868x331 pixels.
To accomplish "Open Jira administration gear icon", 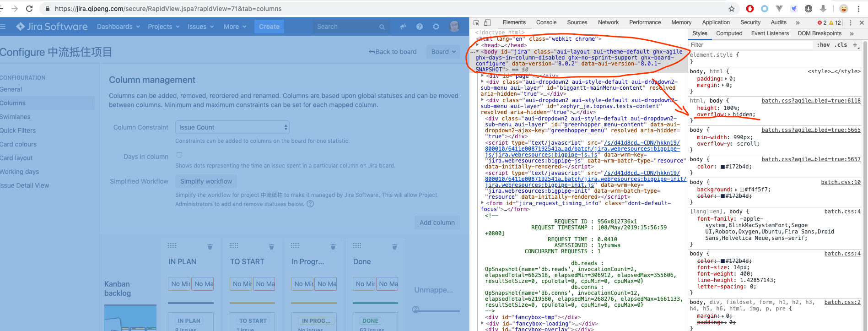I will pyautogui.click(x=436, y=27).
